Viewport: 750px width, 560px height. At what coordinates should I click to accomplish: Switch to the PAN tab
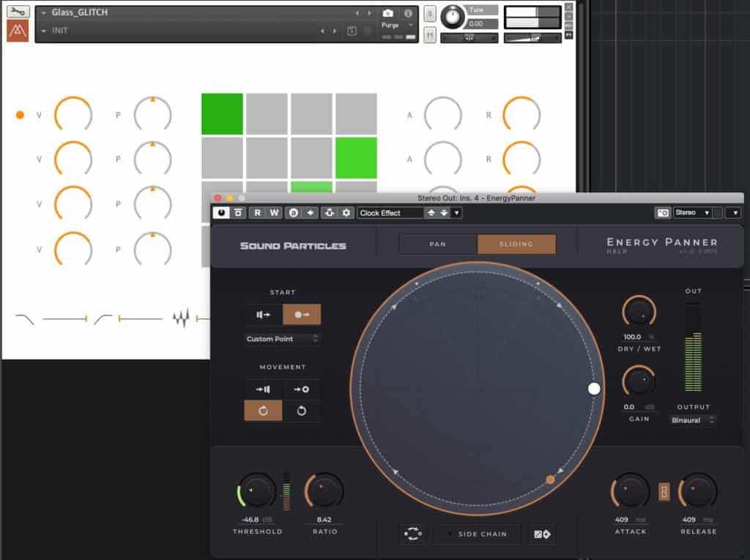coord(438,244)
